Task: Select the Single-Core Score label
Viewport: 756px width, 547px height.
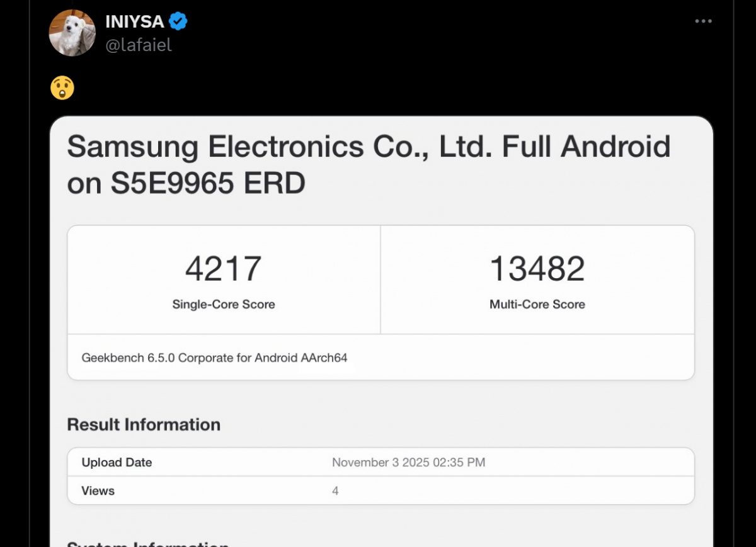Action: [224, 304]
